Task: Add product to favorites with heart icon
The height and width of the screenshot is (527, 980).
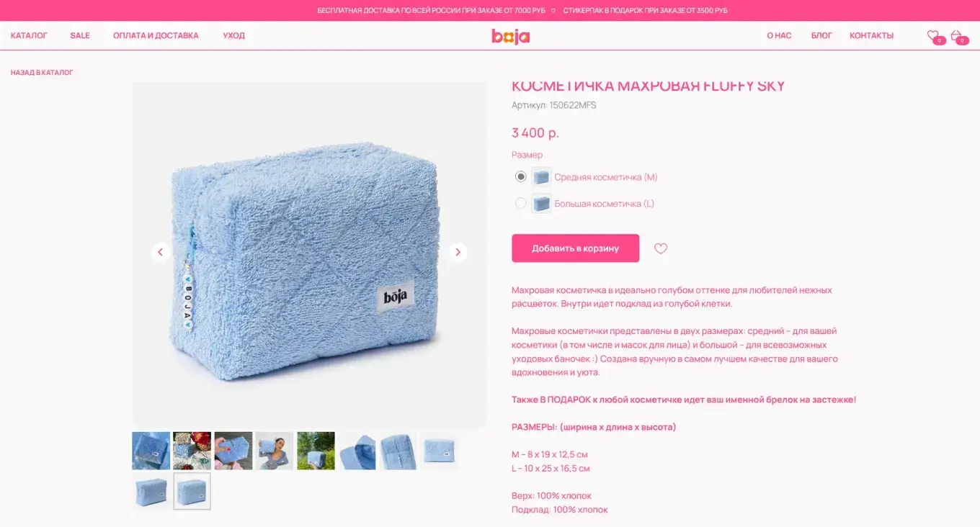Action: (x=661, y=248)
